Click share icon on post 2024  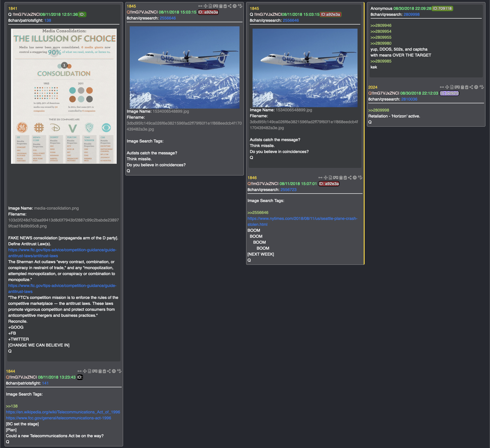click(471, 87)
